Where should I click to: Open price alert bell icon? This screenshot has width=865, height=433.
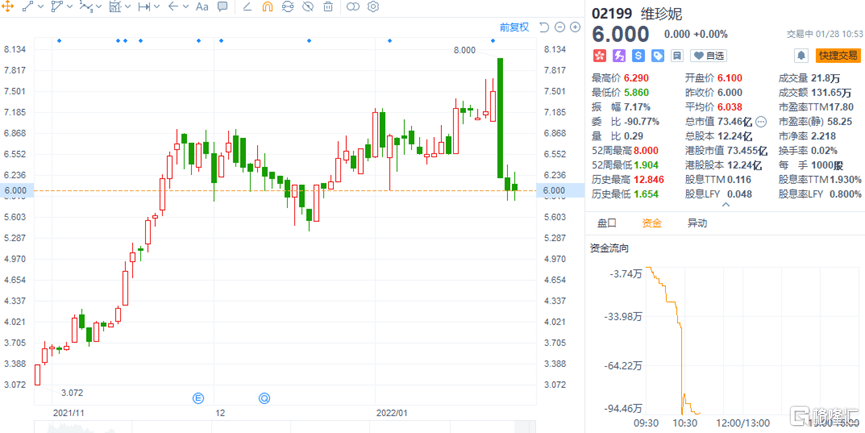801,56
